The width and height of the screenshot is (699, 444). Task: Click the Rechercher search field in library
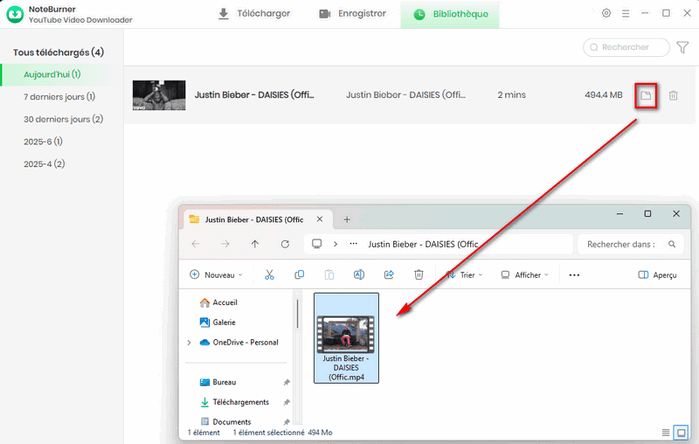click(626, 47)
